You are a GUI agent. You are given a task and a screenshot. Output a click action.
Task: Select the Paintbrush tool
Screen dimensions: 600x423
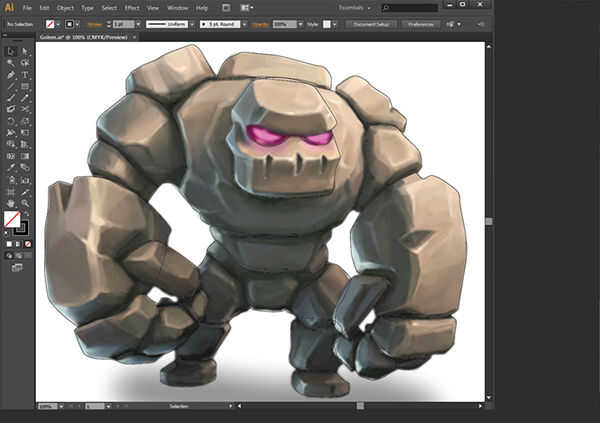pos(11,98)
